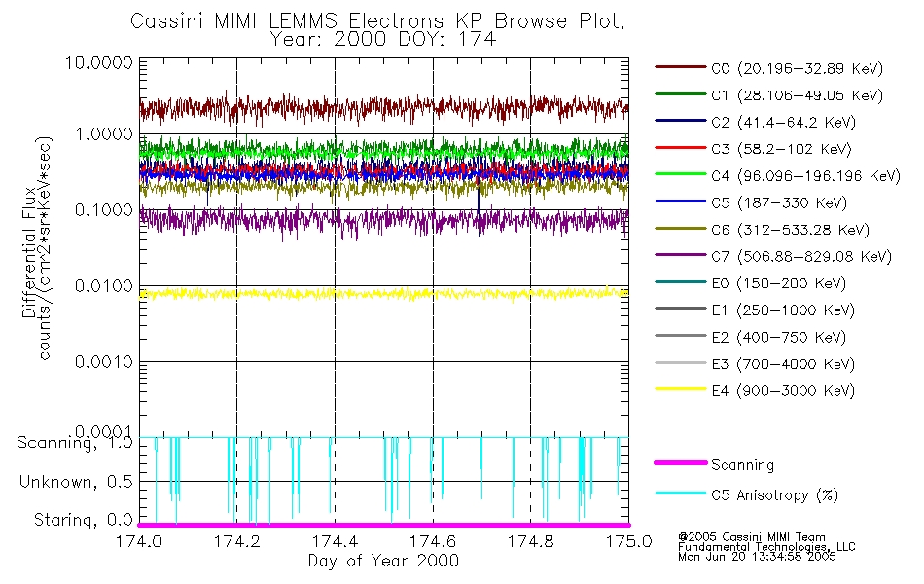924x584 pixels.
Task: Click the 'E2 (400–750 KeV)' legend label
Action: coord(778,338)
